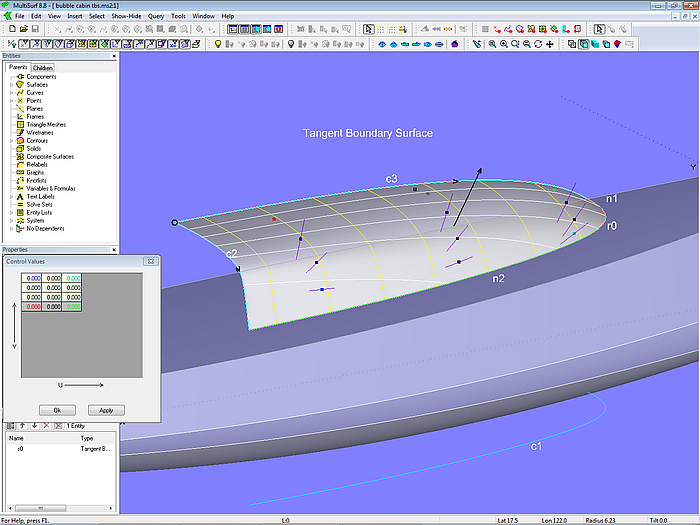Click the Apply button in Control Values
Screen dimensions: 700x525
pyautogui.click(x=106, y=410)
